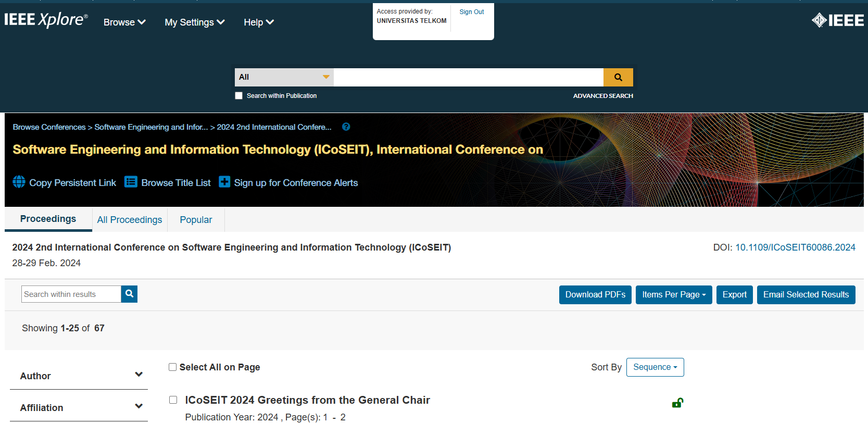Image resolution: width=868 pixels, height=423 pixels.
Task: Open the All search category dropdown
Action: 284,77
